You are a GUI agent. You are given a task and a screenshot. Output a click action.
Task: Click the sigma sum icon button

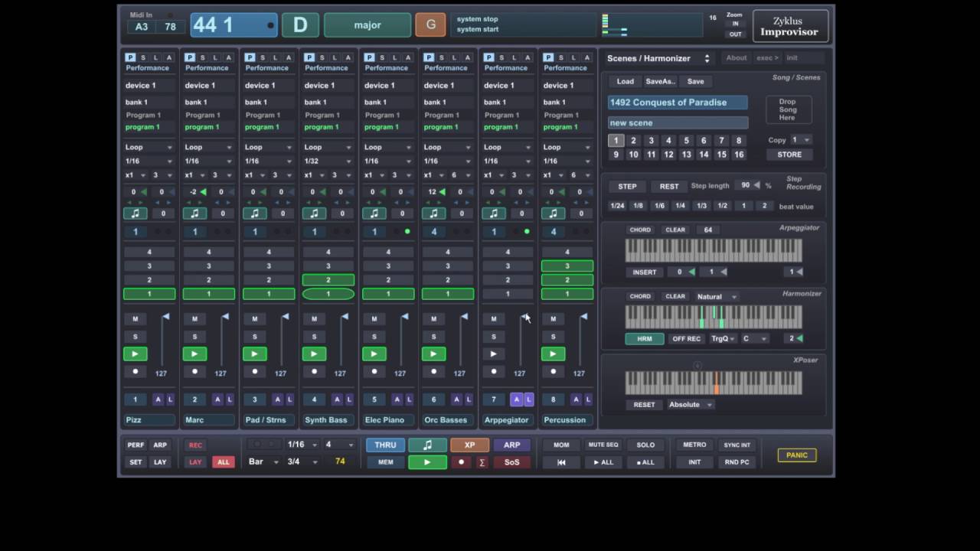482,462
